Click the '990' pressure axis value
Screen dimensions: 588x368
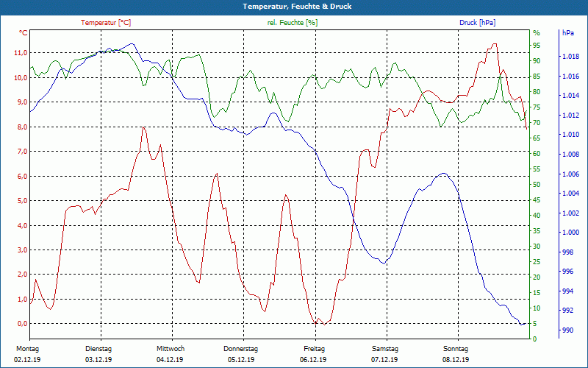[x=567, y=330]
